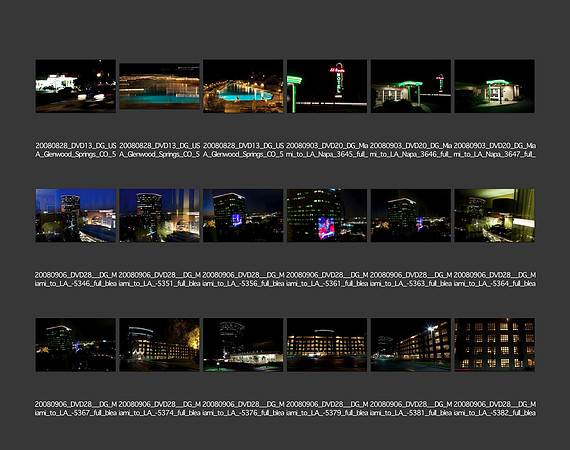Click the label 'iami_to_LA_-5374_full_blea'
This screenshot has height=450, width=570.
160,413
